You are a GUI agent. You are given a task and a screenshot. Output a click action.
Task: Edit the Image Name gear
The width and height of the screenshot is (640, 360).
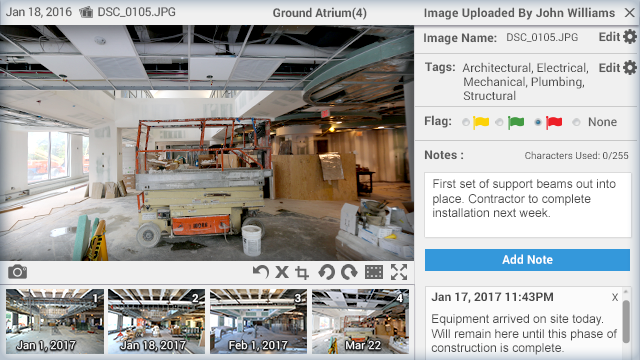630,37
